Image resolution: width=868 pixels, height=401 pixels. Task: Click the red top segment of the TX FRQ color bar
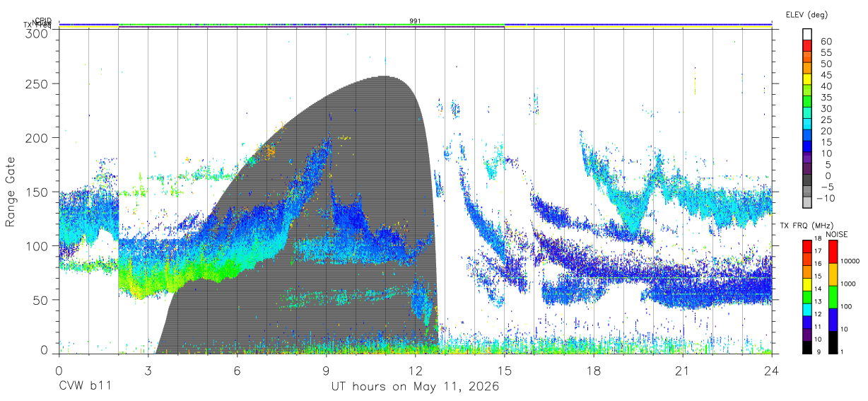[808, 245]
